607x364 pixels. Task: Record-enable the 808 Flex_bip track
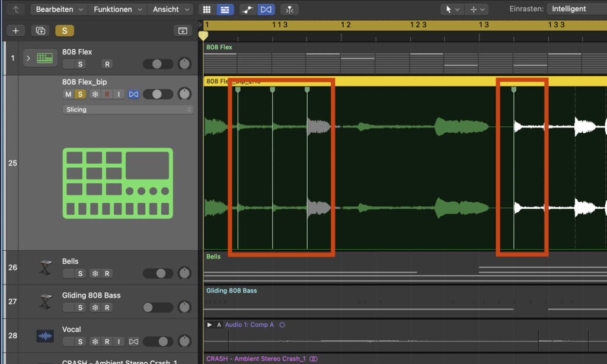tap(107, 94)
